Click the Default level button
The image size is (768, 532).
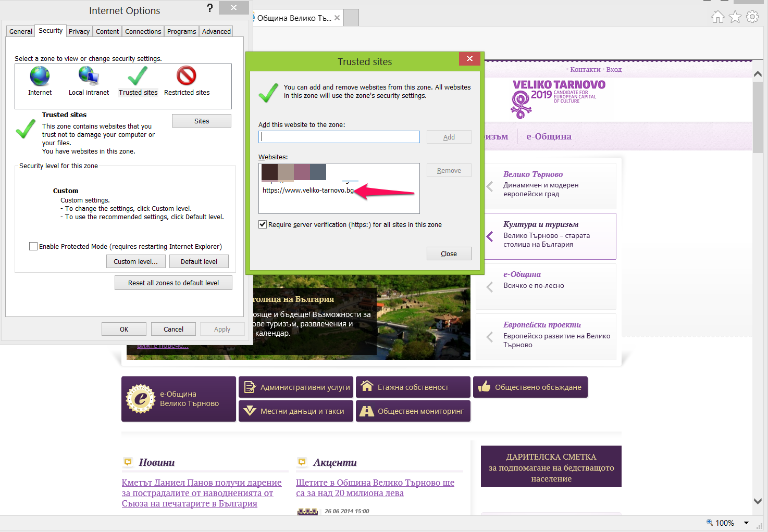click(199, 261)
